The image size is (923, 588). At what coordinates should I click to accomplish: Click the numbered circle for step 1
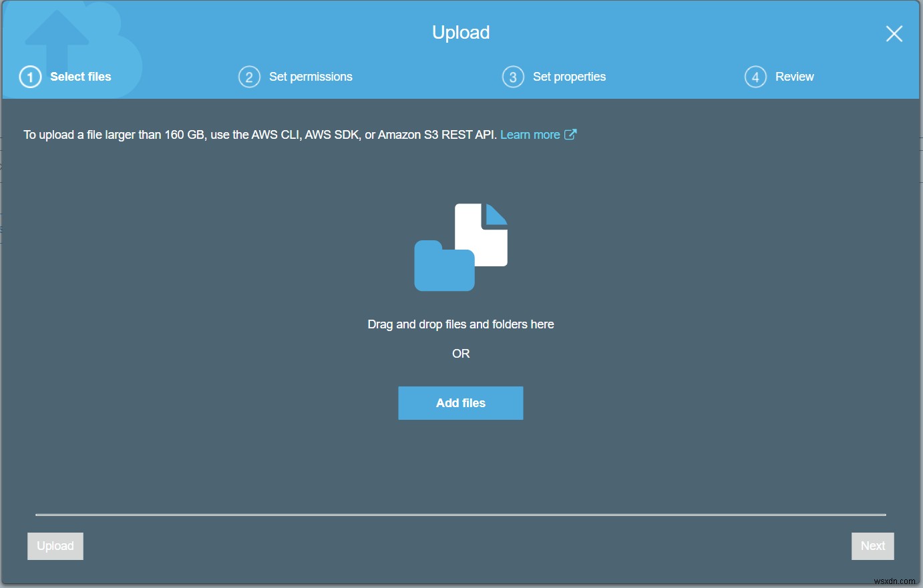point(29,77)
